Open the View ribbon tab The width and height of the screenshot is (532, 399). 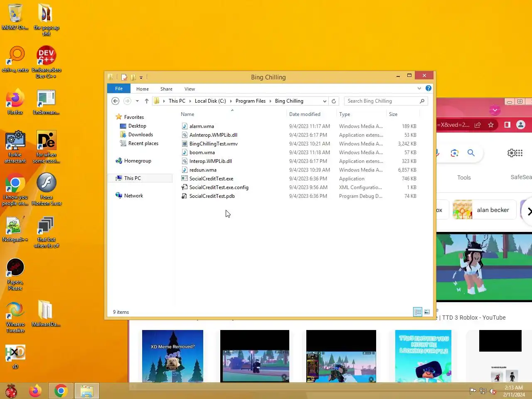pyautogui.click(x=190, y=89)
